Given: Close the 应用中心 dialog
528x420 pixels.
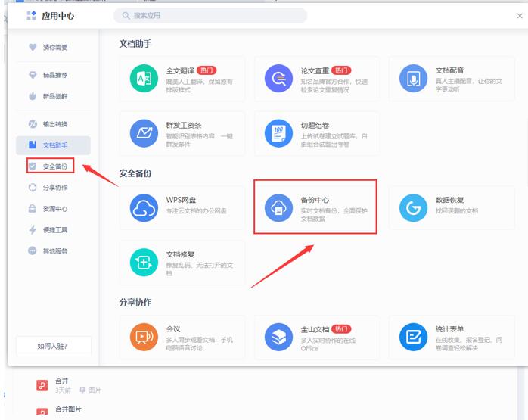Looking at the screenshot, I should (520, 16).
